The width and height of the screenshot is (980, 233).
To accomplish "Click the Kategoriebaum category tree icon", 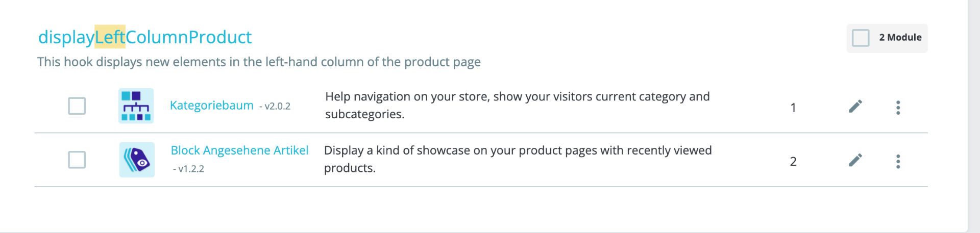I will coord(136,106).
